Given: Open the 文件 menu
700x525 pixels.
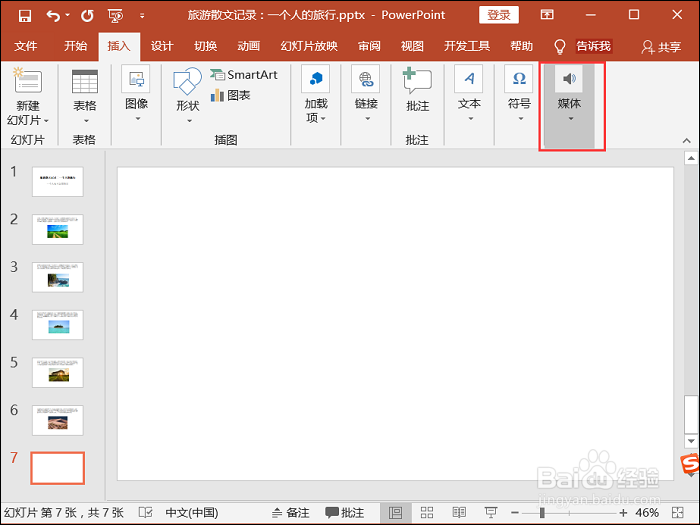Looking at the screenshot, I should coord(26,46).
